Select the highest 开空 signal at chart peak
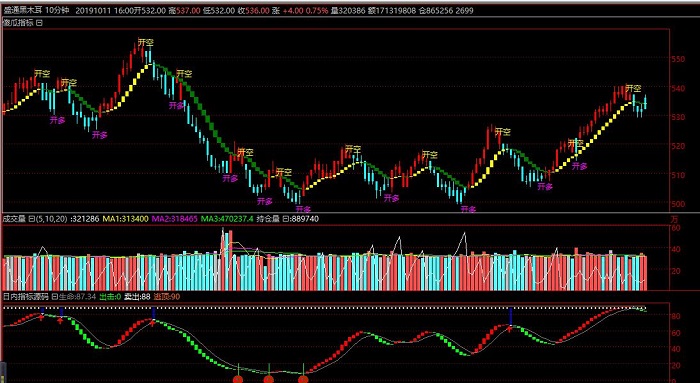The height and width of the screenshot is (383, 700). pyautogui.click(x=146, y=42)
